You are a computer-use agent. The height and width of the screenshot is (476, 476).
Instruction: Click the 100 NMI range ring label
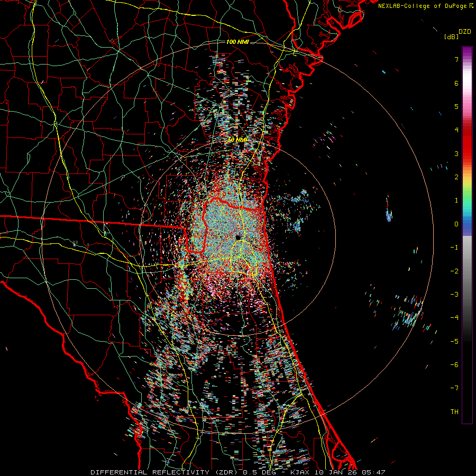click(237, 42)
